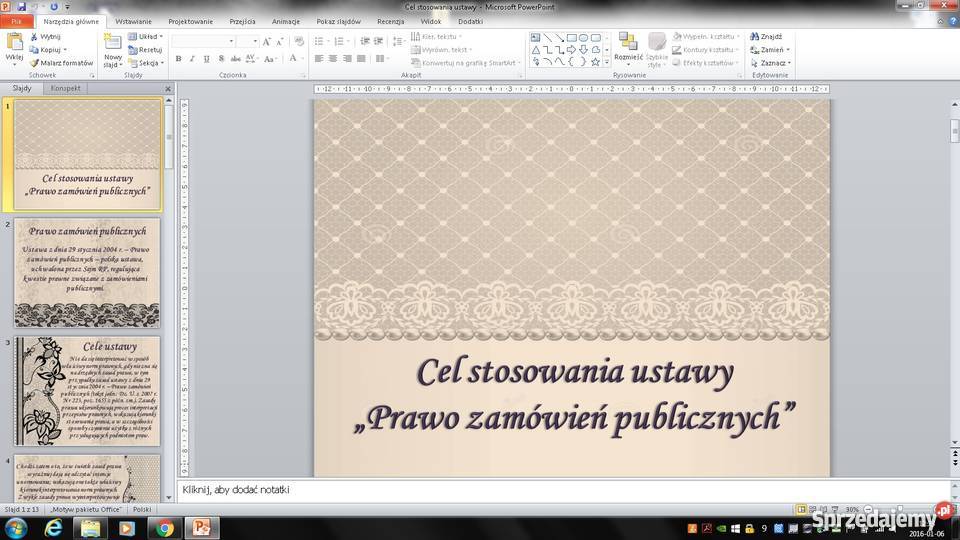The image size is (960, 540).
Task: Toggle Italic formatting
Action: click(x=192, y=59)
